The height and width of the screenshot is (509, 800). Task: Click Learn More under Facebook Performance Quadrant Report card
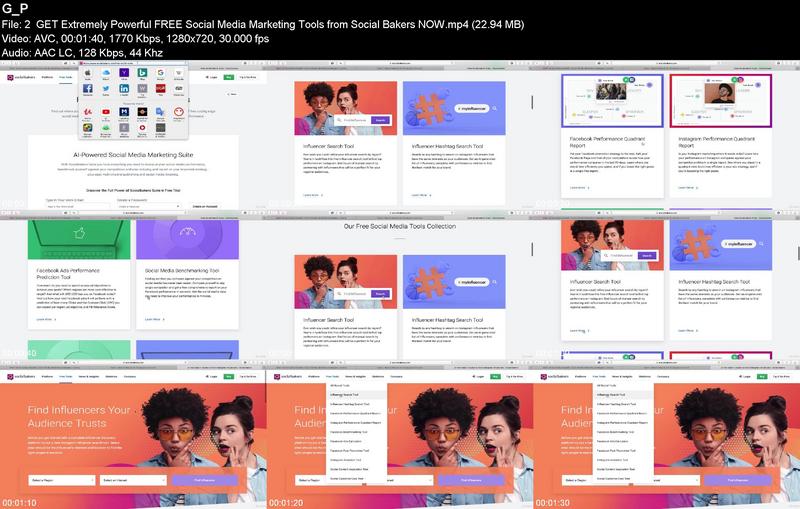click(x=579, y=188)
